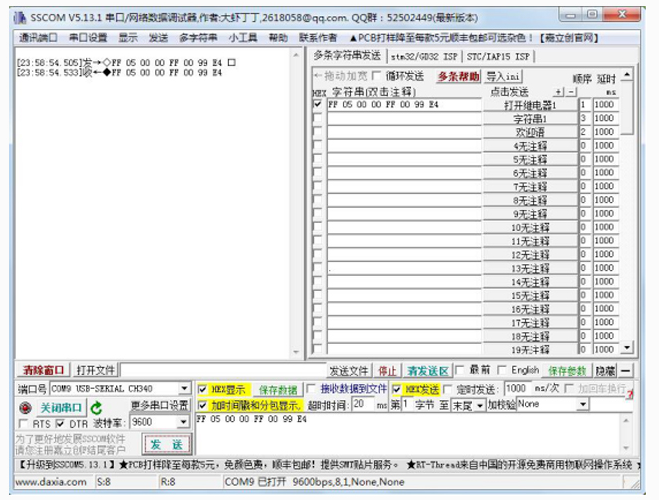Click the order field for 字符串1 row
The height and width of the screenshot is (500, 659).
[x=585, y=118]
